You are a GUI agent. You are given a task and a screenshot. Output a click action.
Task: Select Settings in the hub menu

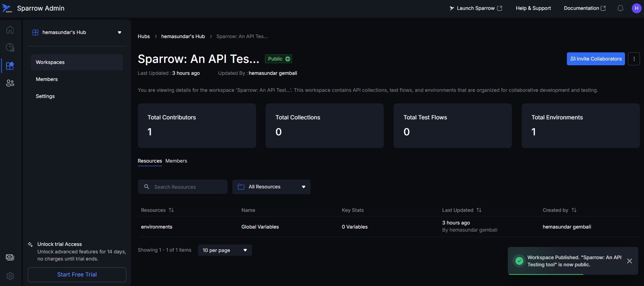pos(45,96)
